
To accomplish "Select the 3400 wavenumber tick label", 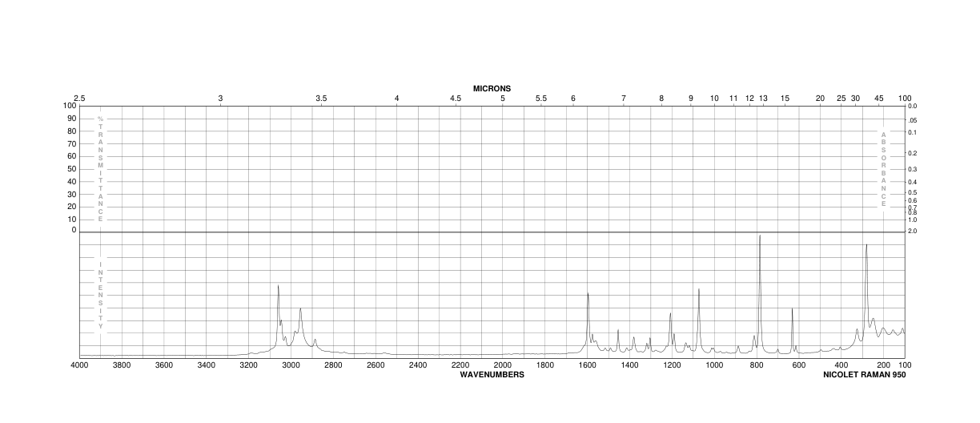I will pyautogui.click(x=206, y=365).
